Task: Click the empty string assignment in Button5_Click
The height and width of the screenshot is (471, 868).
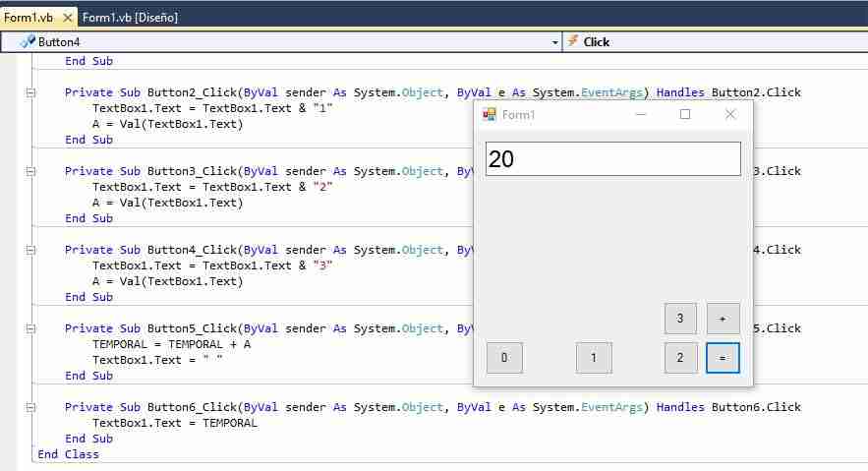Action: [157, 360]
